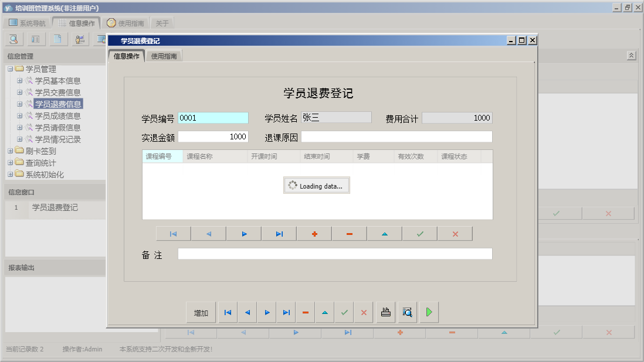Click the print icon at the dialog bottom
The height and width of the screenshot is (362, 644).
385,312
